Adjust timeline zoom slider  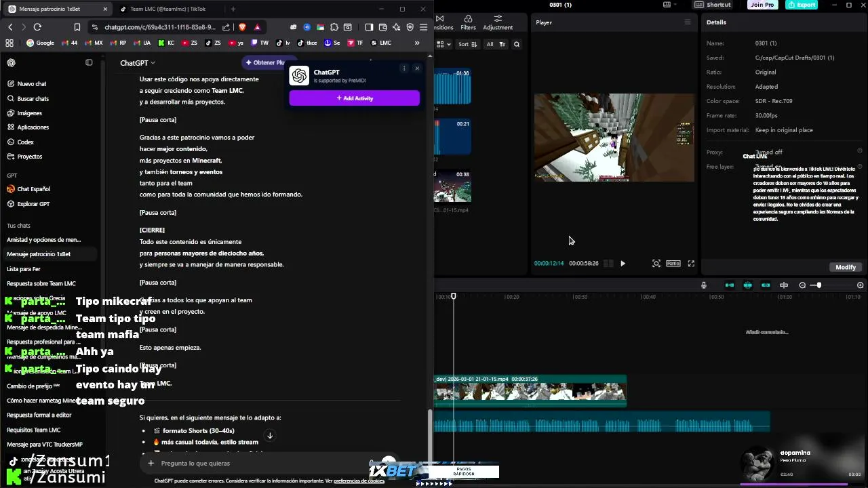pos(819,285)
